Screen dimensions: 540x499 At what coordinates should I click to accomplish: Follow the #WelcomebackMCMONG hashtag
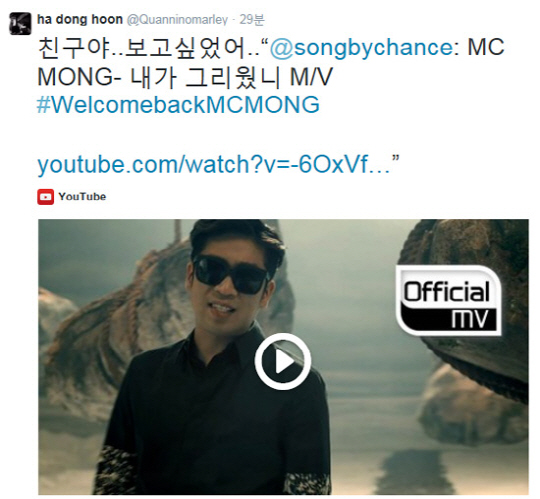click(178, 105)
